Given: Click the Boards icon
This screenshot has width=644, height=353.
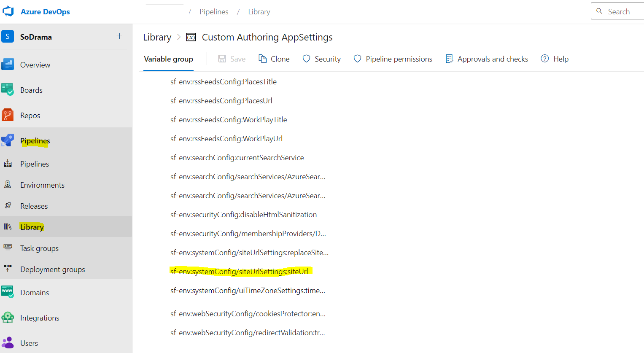Looking at the screenshot, I should (x=8, y=89).
